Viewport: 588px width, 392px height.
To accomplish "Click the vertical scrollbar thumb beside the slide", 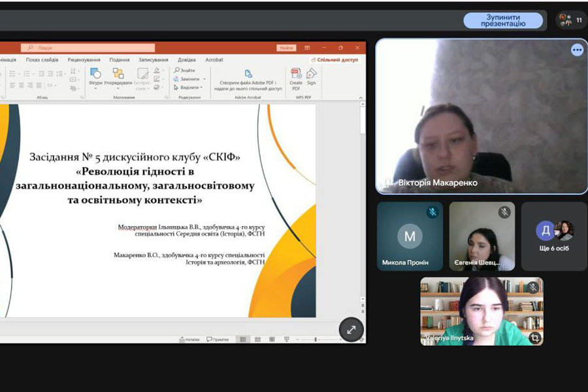I will tap(363, 121).
